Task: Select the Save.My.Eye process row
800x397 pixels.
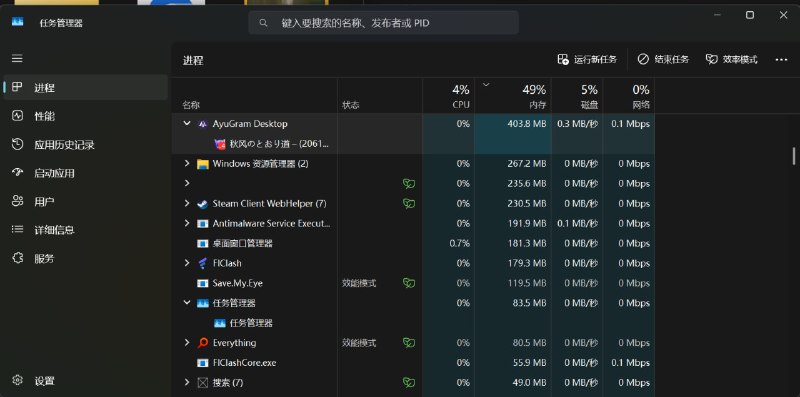Action: (x=413, y=283)
